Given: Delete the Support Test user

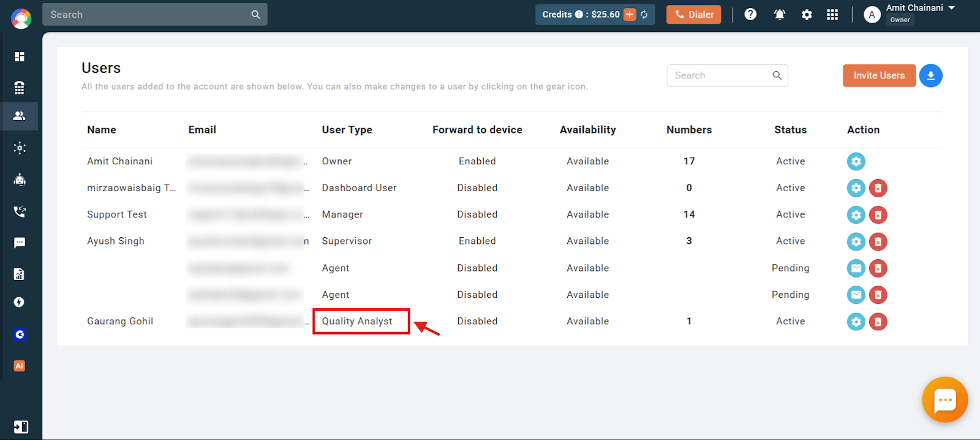Looking at the screenshot, I should [878, 214].
